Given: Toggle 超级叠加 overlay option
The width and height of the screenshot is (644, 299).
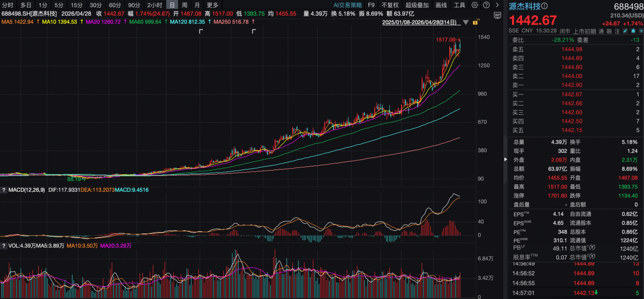Looking at the screenshot, I should click(x=416, y=5).
